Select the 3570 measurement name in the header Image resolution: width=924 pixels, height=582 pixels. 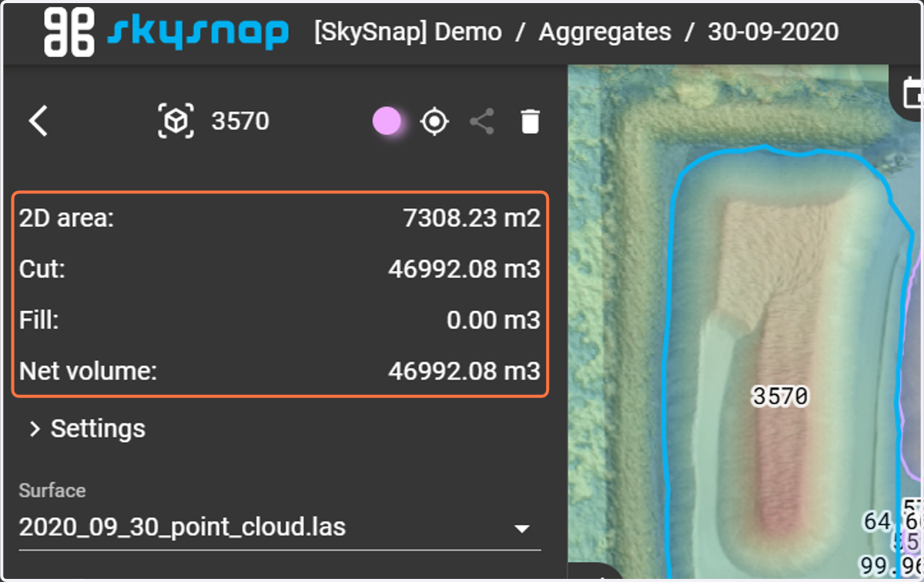click(240, 122)
